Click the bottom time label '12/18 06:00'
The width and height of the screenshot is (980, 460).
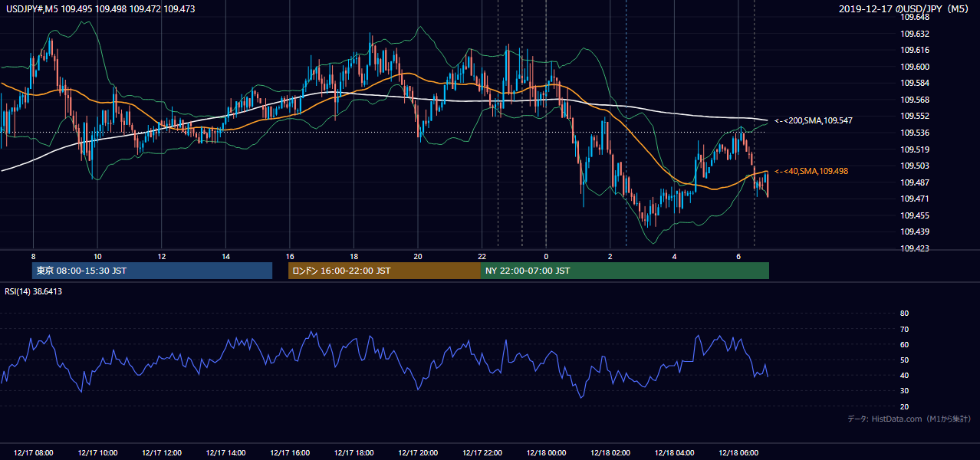tap(738, 452)
